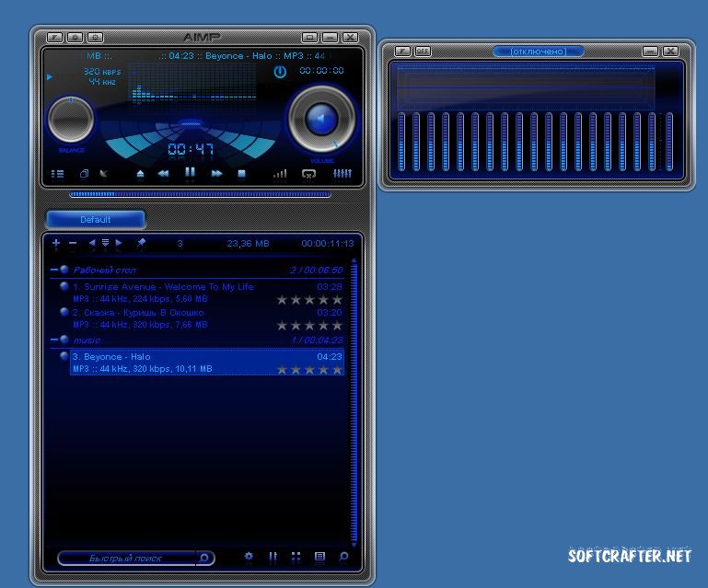
Task: Rate Сказка track with the first star
Action: click(x=282, y=326)
